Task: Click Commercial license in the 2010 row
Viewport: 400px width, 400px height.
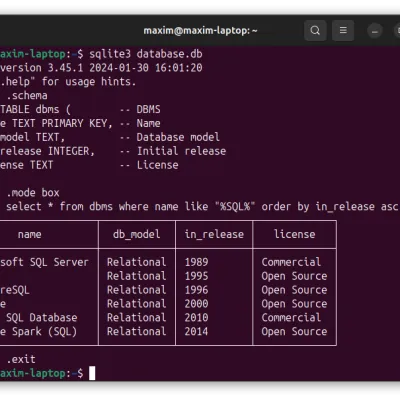Action: tap(291, 318)
